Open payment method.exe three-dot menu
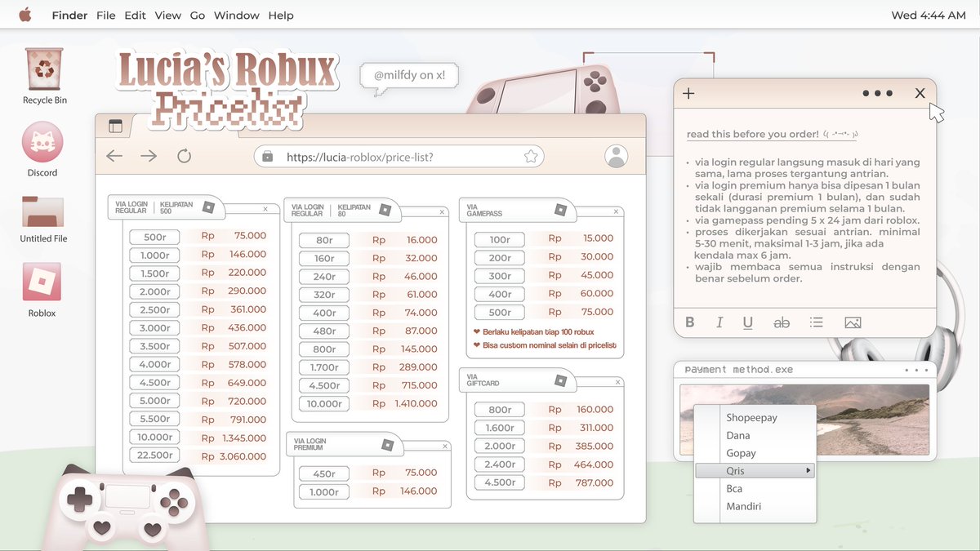980x551 pixels. click(916, 370)
